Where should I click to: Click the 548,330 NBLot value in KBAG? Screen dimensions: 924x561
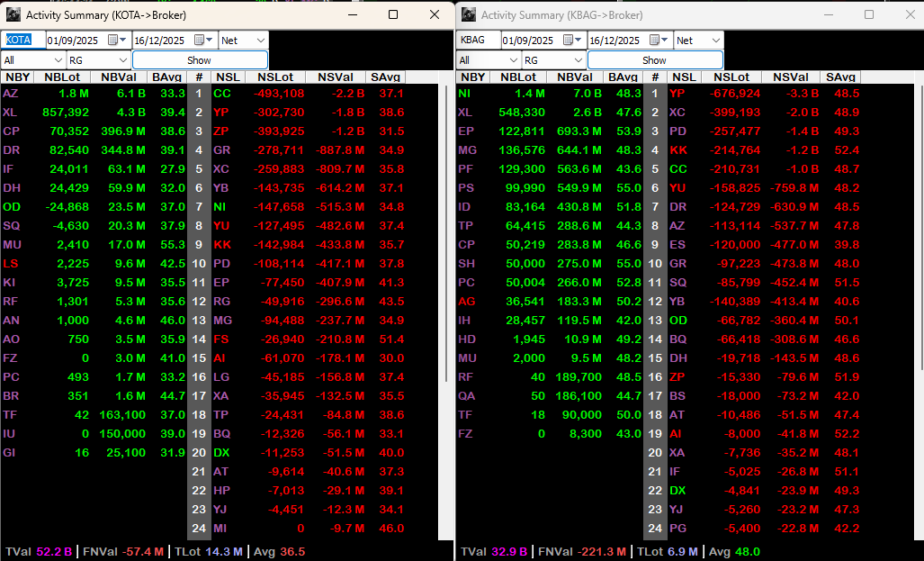pos(522,112)
